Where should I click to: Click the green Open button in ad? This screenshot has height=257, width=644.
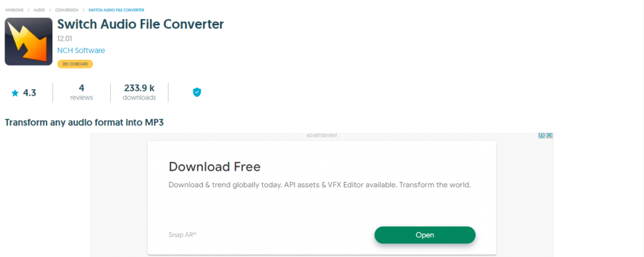coord(425,235)
